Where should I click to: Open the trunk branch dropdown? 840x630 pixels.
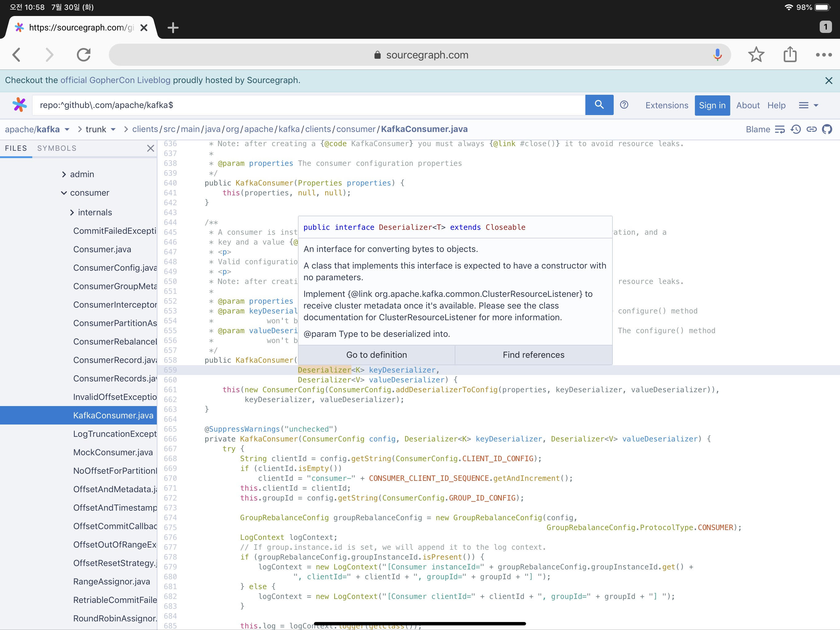100,130
